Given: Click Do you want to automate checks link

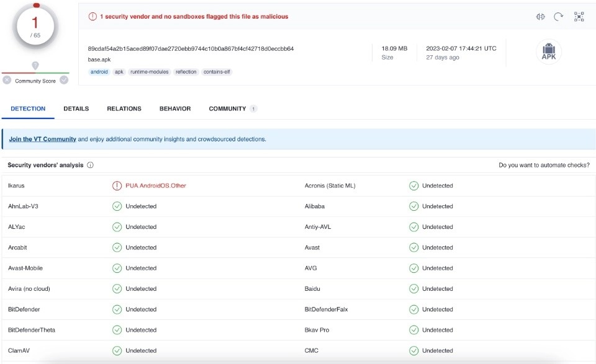Looking at the screenshot, I should pos(544,165).
